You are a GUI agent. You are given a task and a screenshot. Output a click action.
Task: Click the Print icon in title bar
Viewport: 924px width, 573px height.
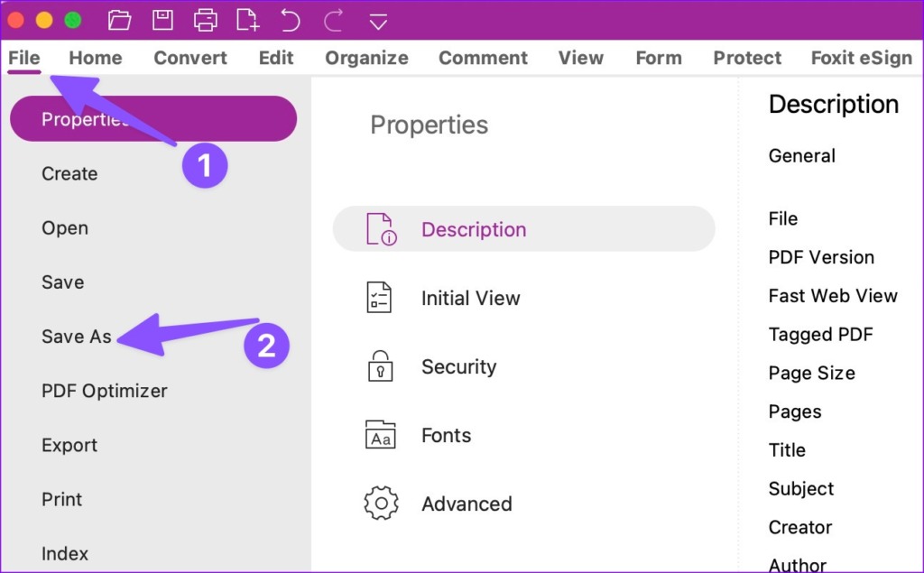(206, 20)
